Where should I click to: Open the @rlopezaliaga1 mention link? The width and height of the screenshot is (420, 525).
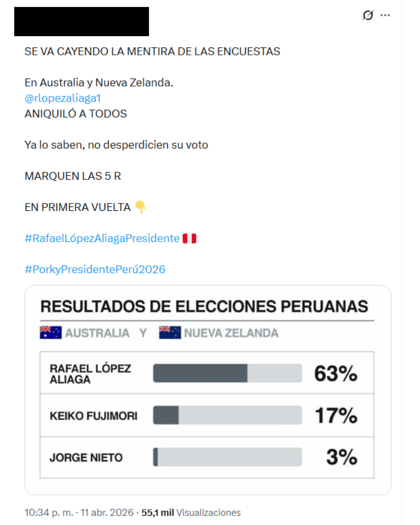click(63, 98)
